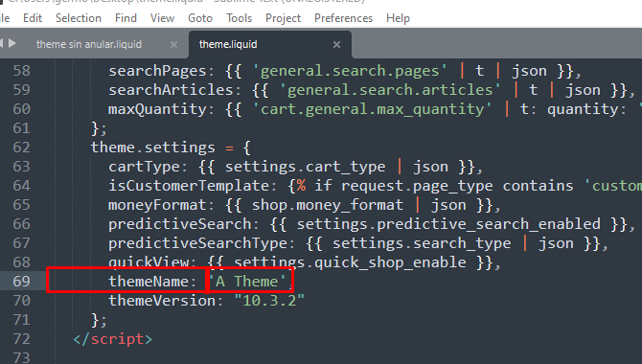The image size is (642, 364).
Task: Click line number 71 in gutter
Action: tap(22, 320)
